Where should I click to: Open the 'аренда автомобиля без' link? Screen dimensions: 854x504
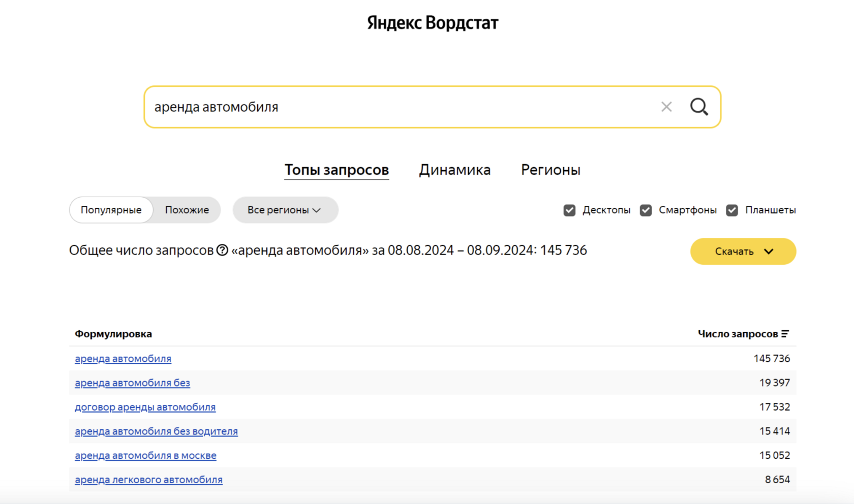coord(132,383)
